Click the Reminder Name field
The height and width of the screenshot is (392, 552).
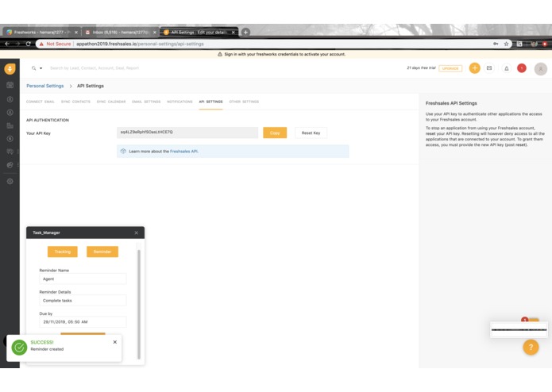coord(83,279)
